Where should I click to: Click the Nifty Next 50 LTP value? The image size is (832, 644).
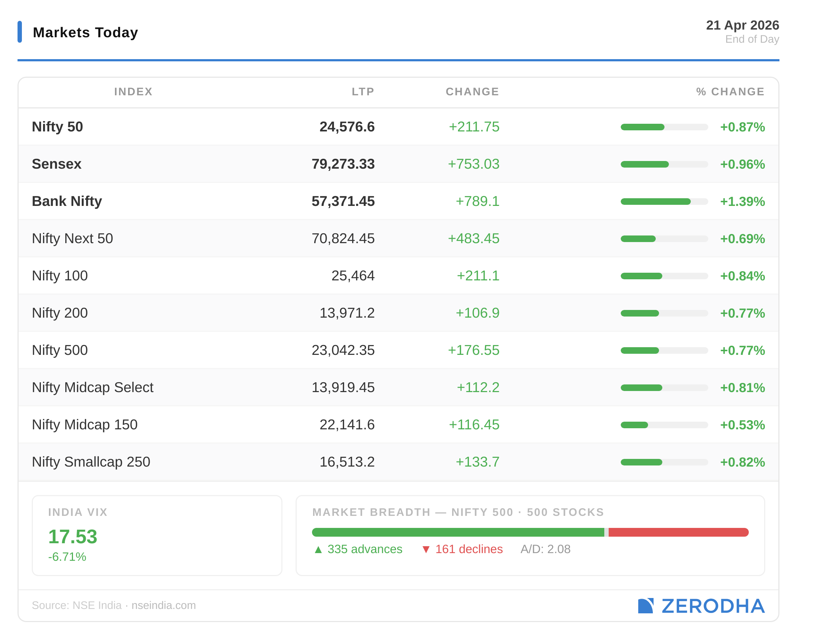(343, 238)
